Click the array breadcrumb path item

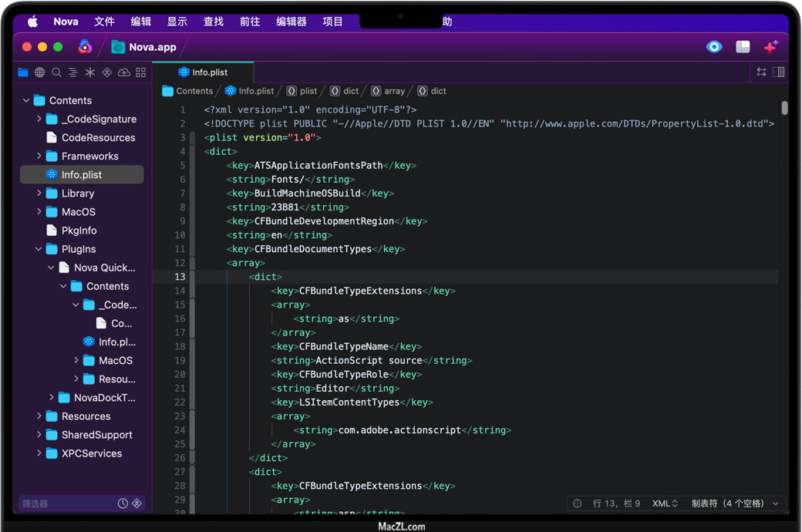(x=388, y=91)
